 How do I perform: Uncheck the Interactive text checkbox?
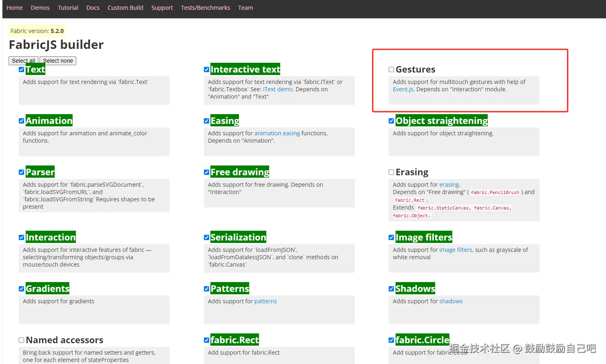pos(206,70)
